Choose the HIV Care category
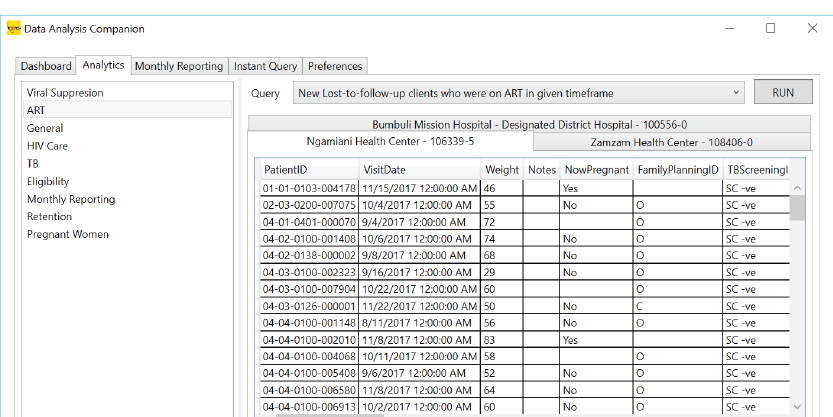 pyautogui.click(x=47, y=146)
